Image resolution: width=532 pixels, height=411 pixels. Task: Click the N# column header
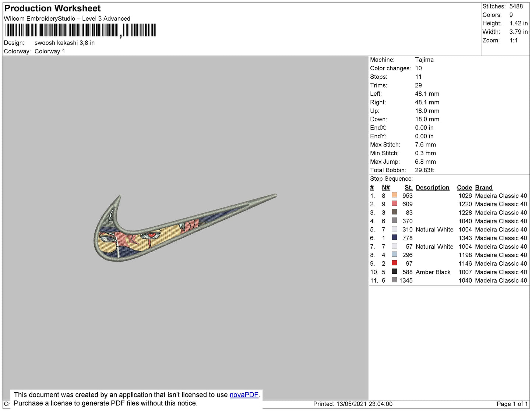click(x=385, y=188)
